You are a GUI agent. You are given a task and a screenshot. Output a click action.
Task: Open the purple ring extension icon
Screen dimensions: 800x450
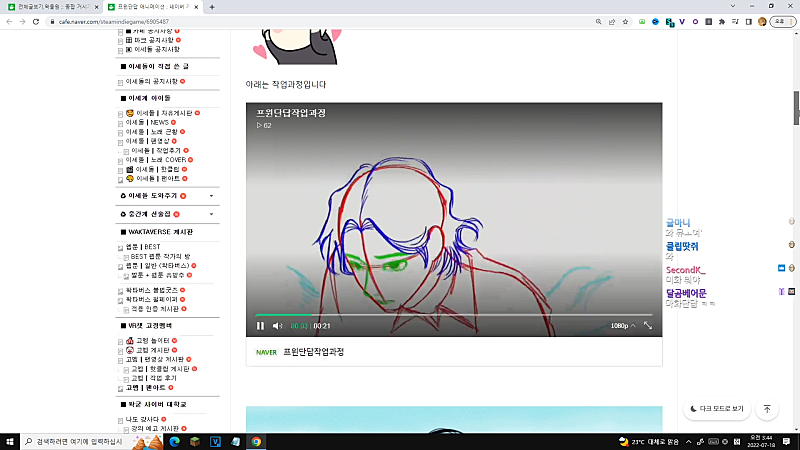695,22
